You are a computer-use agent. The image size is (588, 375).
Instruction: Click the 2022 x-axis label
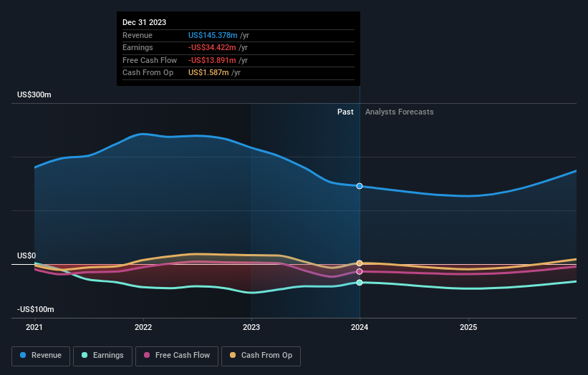(143, 328)
